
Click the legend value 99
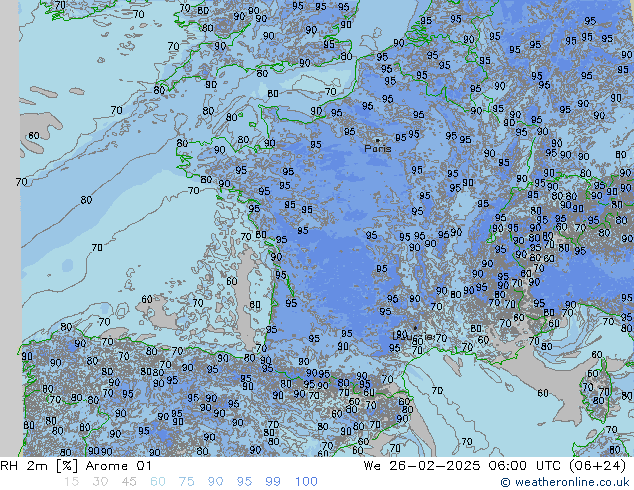coord(273,482)
